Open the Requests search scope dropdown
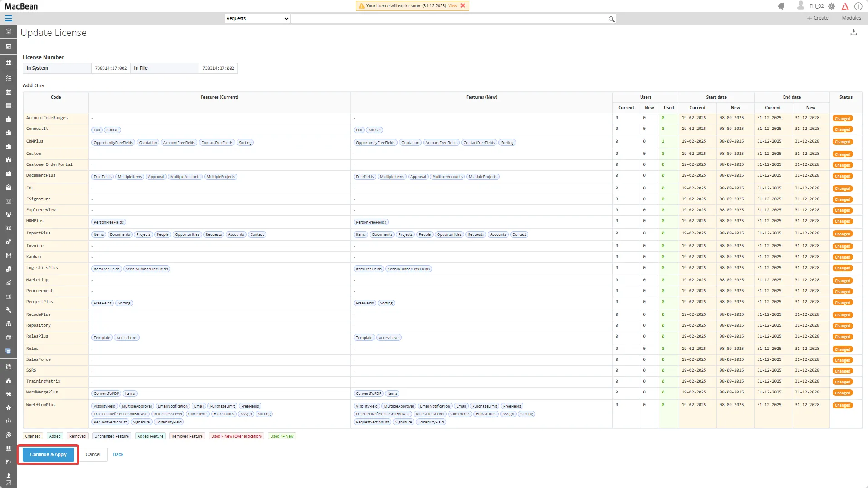The width and height of the screenshot is (868, 488). pyautogui.click(x=257, y=19)
